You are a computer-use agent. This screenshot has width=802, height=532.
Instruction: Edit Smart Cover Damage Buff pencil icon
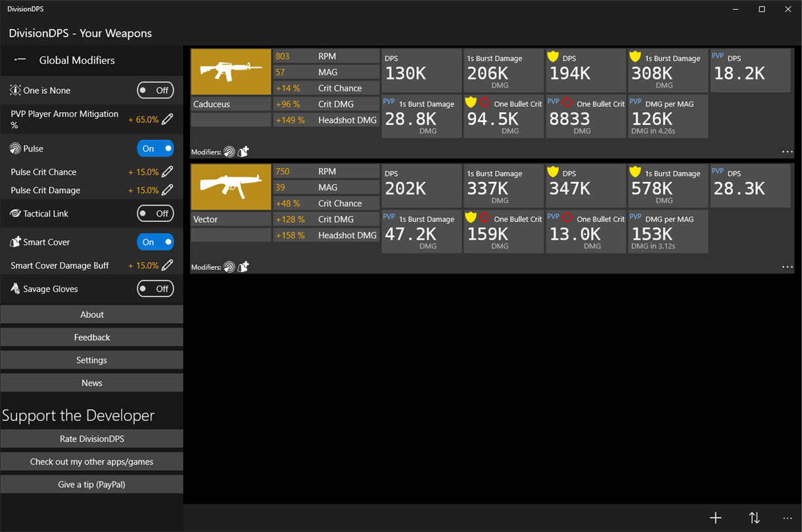pos(168,265)
